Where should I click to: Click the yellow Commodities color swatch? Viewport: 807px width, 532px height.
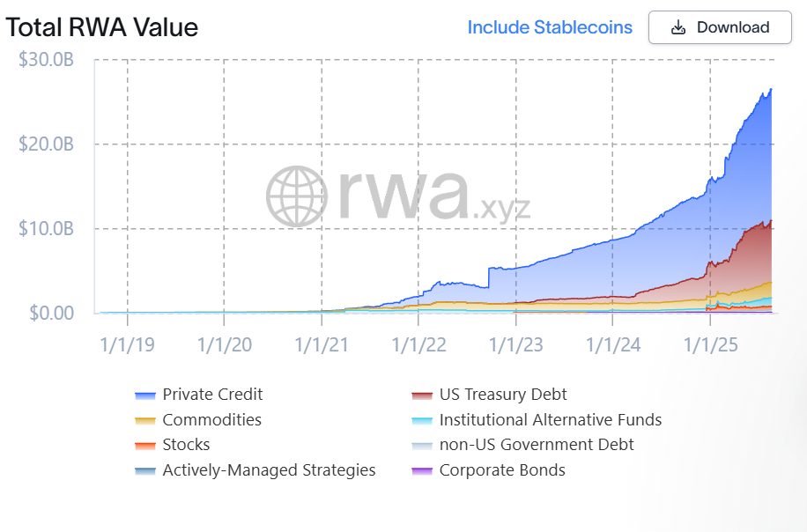[145, 421]
